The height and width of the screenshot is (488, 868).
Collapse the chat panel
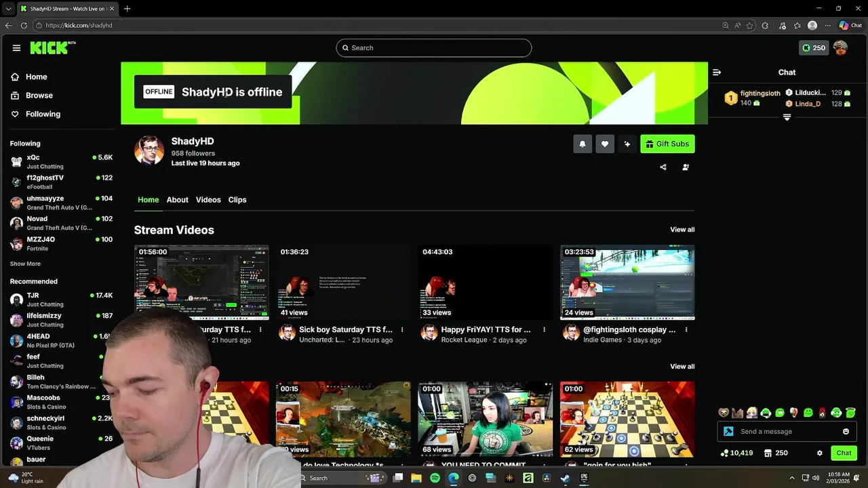click(x=717, y=72)
